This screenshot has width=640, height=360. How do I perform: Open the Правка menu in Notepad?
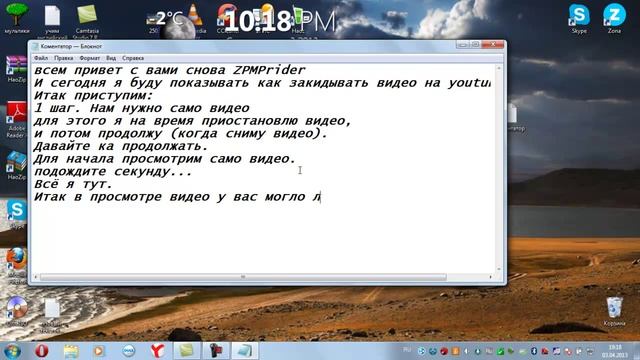click(64, 58)
